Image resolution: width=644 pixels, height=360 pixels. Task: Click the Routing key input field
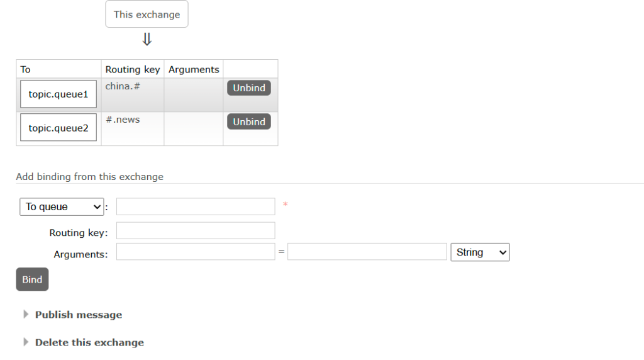click(x=196, y=230)
